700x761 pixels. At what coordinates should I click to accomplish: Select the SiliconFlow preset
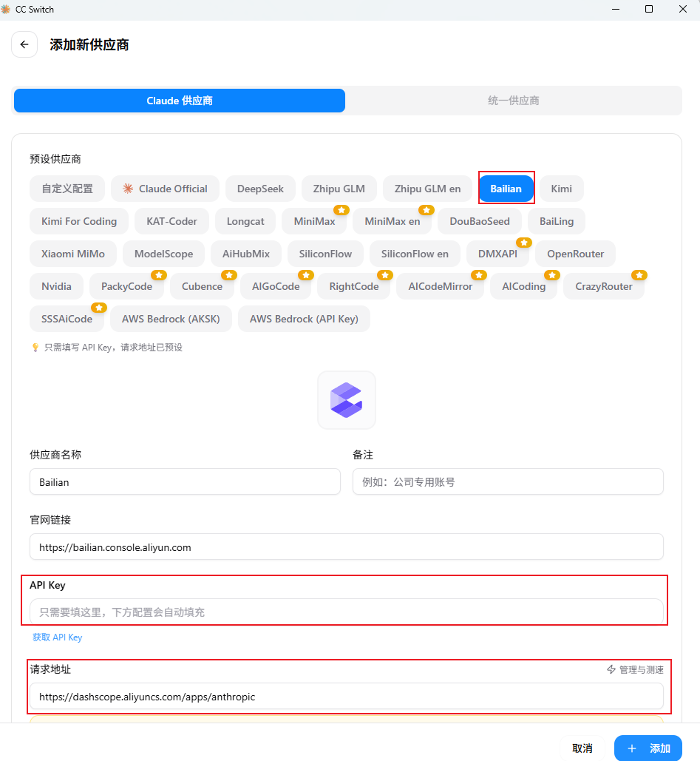point(325,254)
